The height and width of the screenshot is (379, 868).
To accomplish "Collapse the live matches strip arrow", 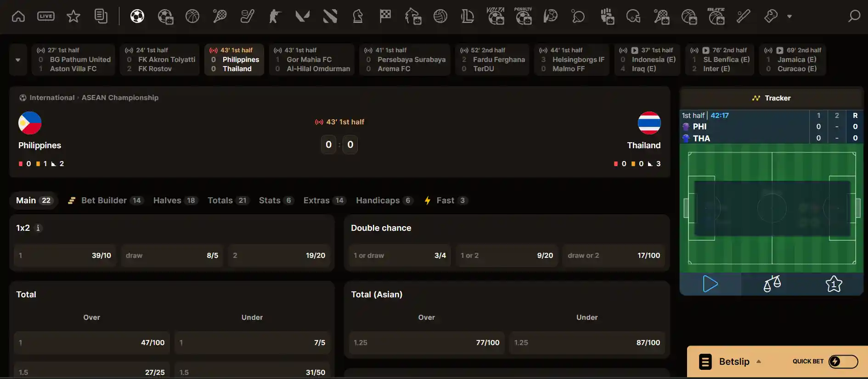I will point(18,60).
